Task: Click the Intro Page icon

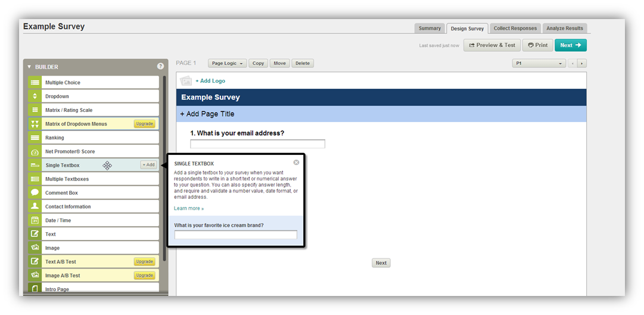Action: click(x=35, y=289)
